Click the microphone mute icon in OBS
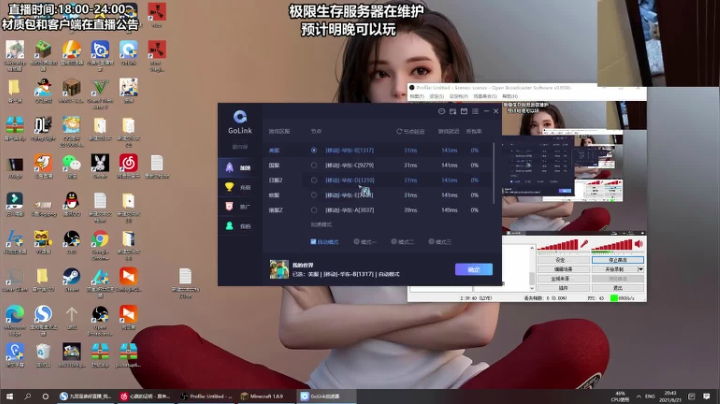720x404 pixels. pyautogui.click(x=584, y=244)
